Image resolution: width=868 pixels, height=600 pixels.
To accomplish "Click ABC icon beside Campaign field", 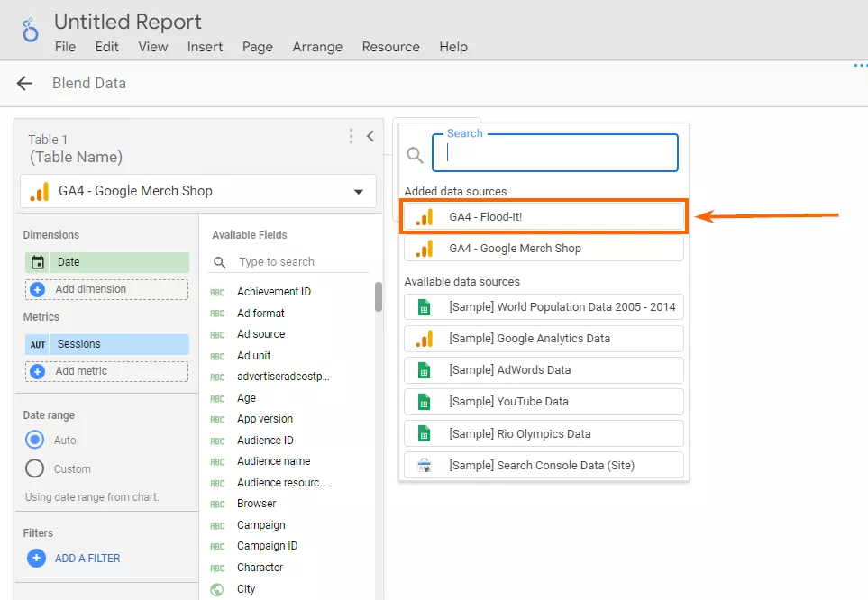I will coord(217,526).
